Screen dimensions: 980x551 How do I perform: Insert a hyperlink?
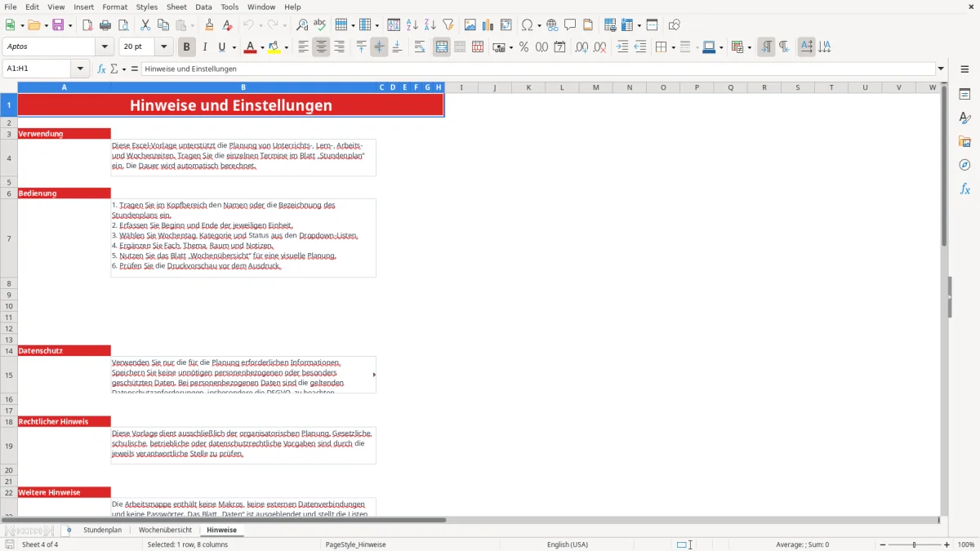coord(553,25)
